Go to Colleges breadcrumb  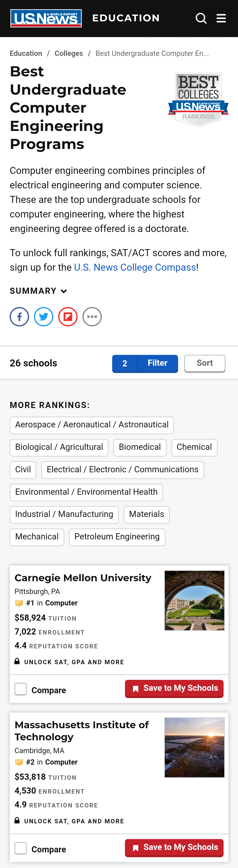tap(69, 53)
